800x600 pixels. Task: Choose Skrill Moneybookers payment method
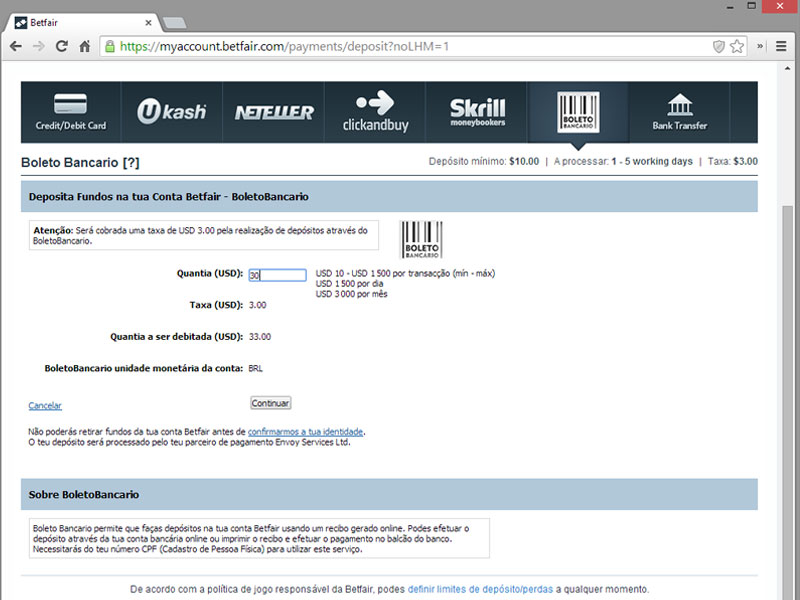tap(477, 112)
